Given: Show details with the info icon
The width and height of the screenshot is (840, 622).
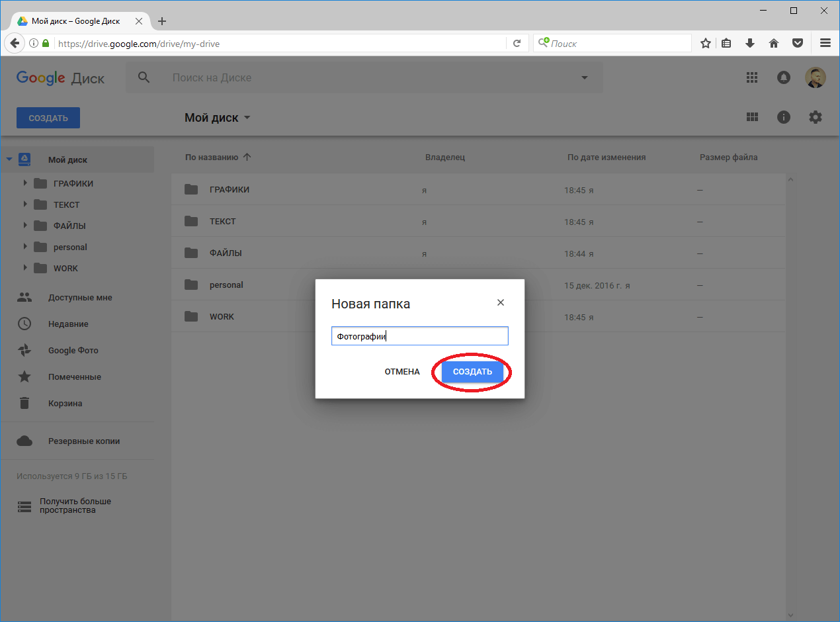Looking at the screenshot, I should pos(784,117).
